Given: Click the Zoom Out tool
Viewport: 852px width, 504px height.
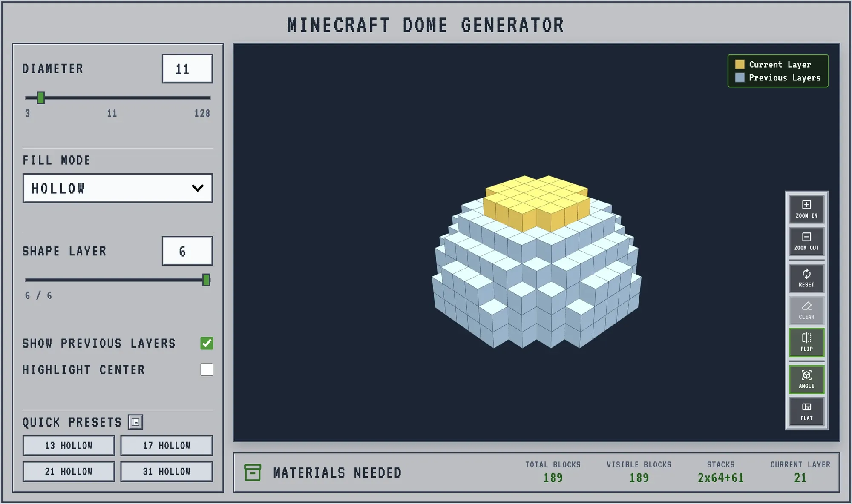Looking at the screenshot, I should 806,241.
